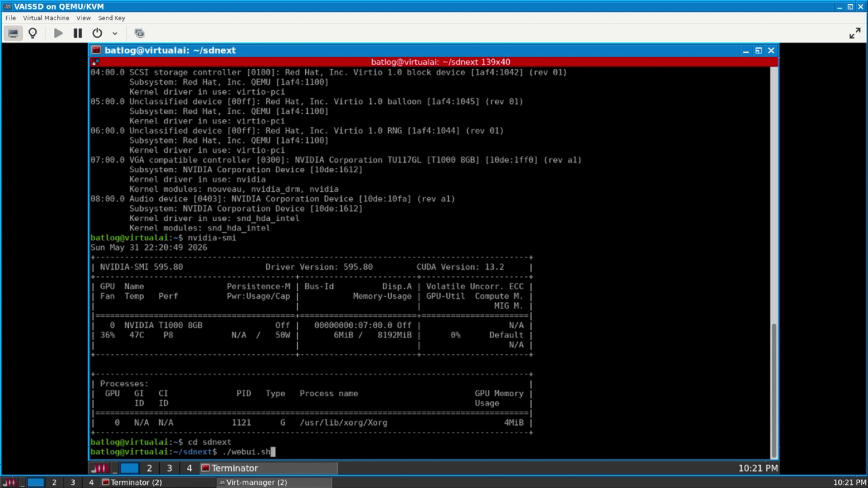Click the red Terminator terminal title bar

pos(434,62)
